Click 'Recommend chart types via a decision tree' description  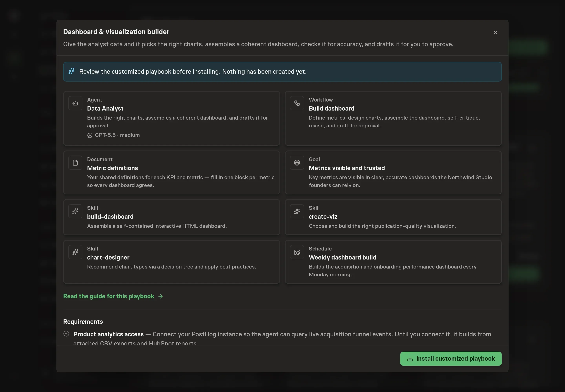[171, 267]
